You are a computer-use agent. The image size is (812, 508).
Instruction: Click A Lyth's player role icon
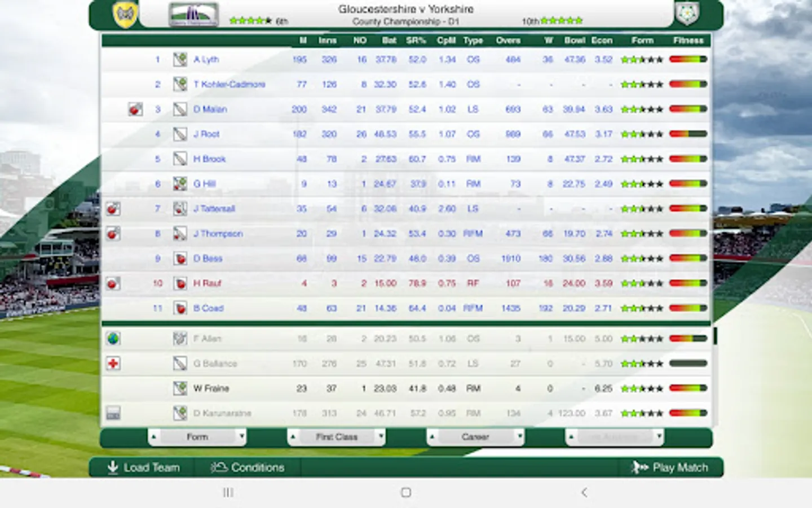tap(180, 59)
